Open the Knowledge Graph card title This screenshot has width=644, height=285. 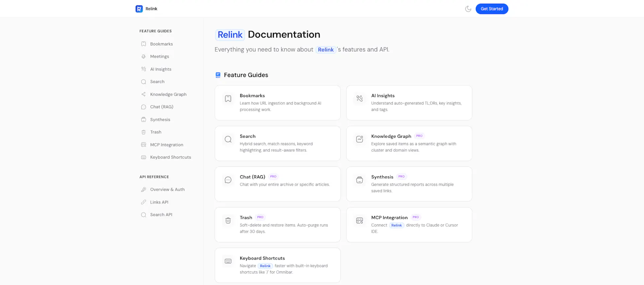(x=391, y=136)
